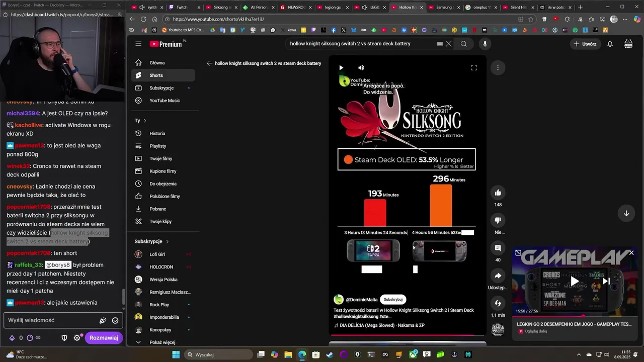Like the Short with 148 likes
644x362 pixels.
coord(498,193)
